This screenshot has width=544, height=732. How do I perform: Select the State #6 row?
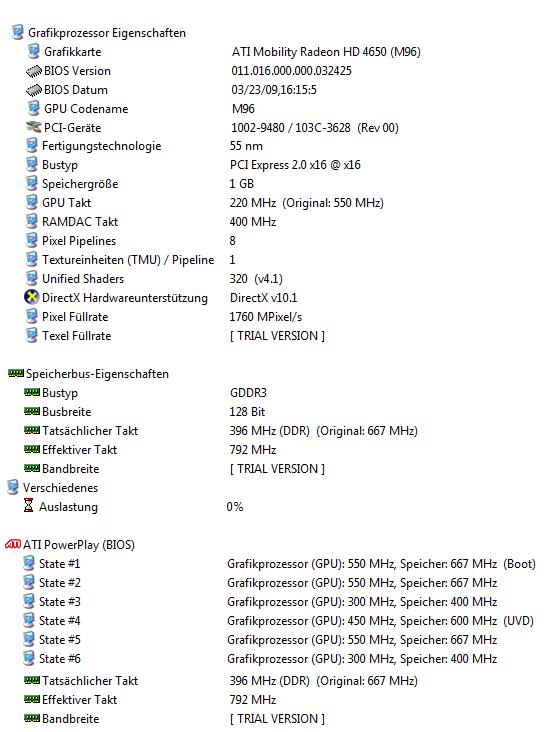pyautogui.click(x=260, y=659)
